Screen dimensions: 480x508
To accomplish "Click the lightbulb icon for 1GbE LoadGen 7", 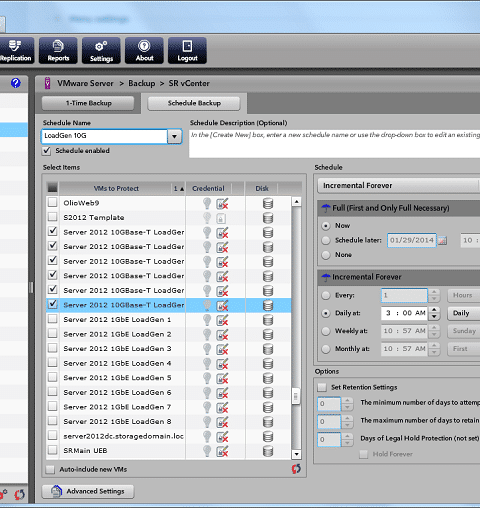I will pyautogui.click(x=207, y=407).
